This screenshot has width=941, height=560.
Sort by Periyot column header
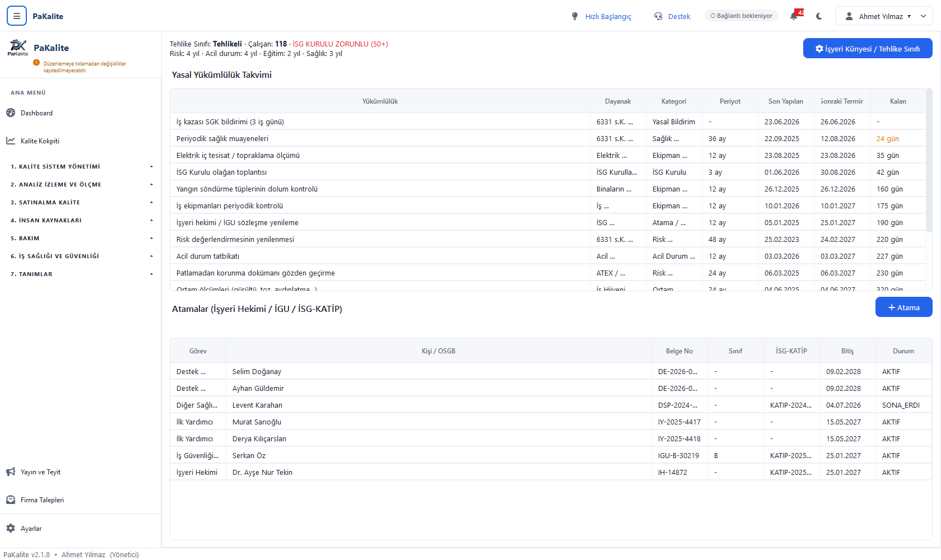click(730, 101)
